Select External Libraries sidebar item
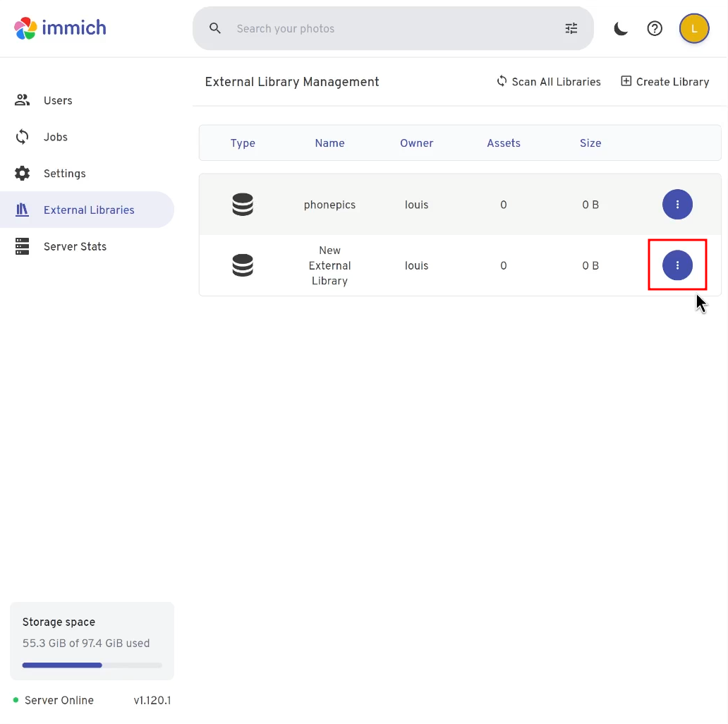This screenshot has width=728, height=724. click(87, 210)
